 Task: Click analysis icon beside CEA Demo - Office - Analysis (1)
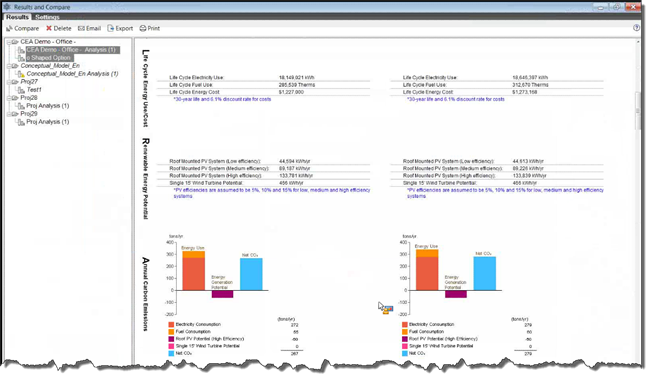click(x=21, y=50)
